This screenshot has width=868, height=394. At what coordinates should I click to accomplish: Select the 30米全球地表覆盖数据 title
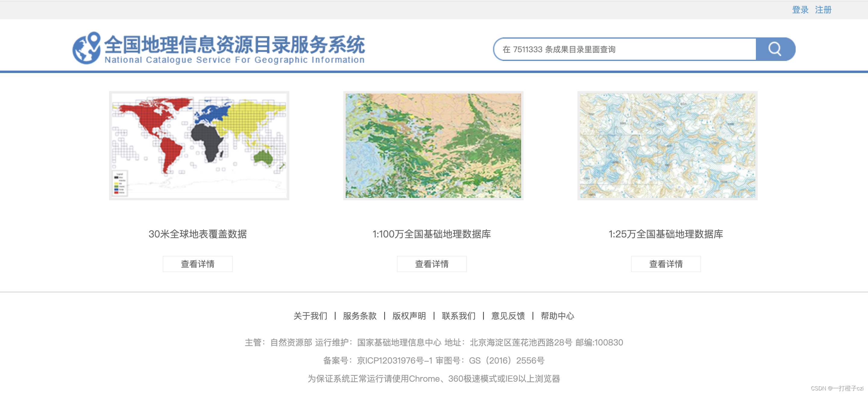click(197, 234)
